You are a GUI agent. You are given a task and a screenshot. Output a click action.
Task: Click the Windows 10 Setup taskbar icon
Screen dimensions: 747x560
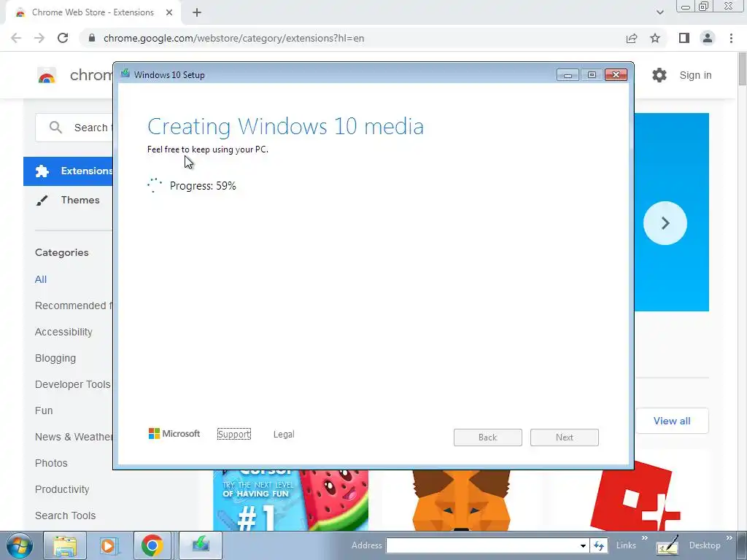click(x=201, y=545)
